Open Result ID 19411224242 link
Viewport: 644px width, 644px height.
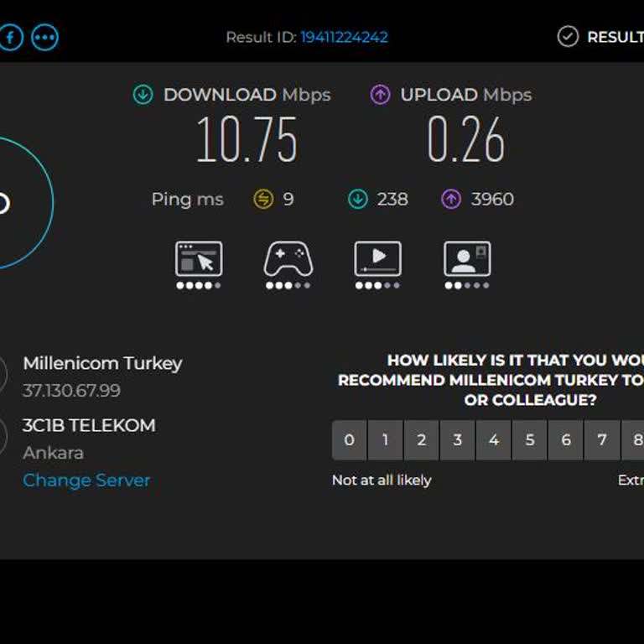pos(344,38)
